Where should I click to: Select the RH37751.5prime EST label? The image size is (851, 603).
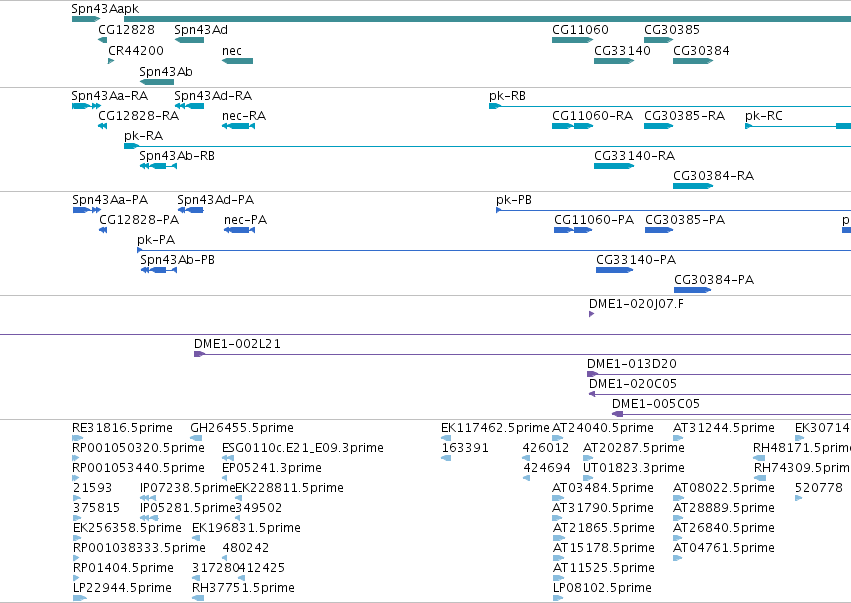(x=243, y=588)
